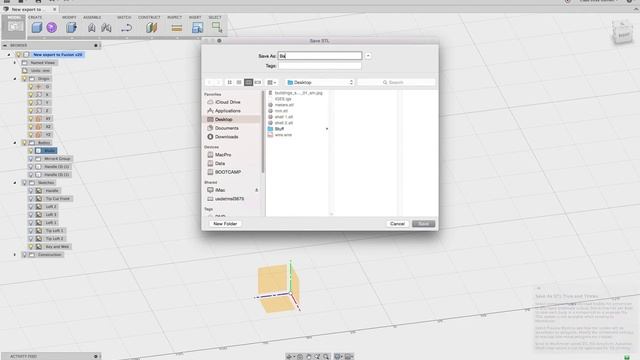
Task: Toggle visibility bulb of Construction folder
Action: click(24, 255)
